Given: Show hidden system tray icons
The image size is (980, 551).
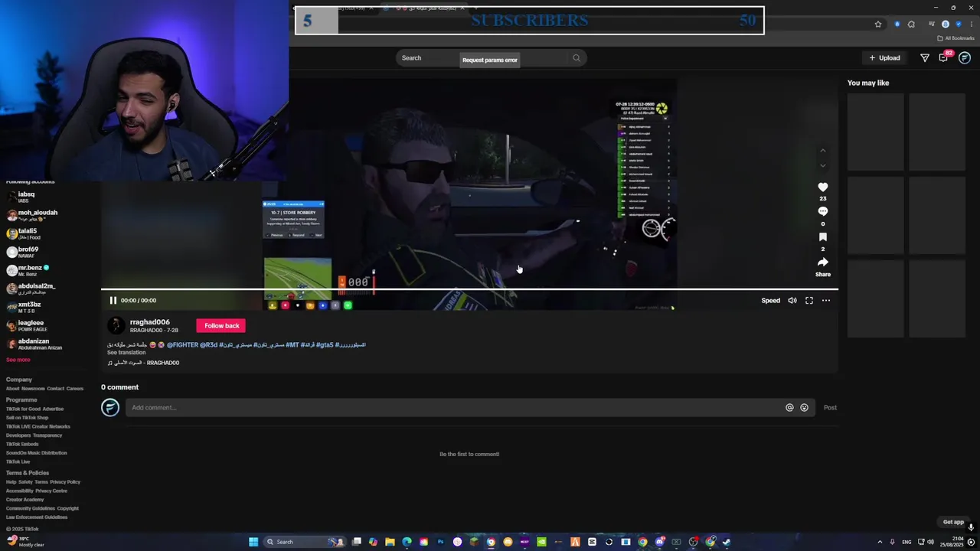Looking at the screenshot, I should click(x=880, y=542).
